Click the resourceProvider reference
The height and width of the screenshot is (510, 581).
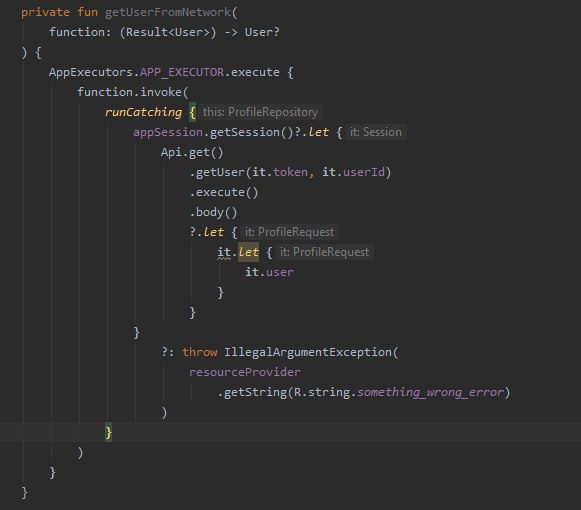tap(245, 372)
